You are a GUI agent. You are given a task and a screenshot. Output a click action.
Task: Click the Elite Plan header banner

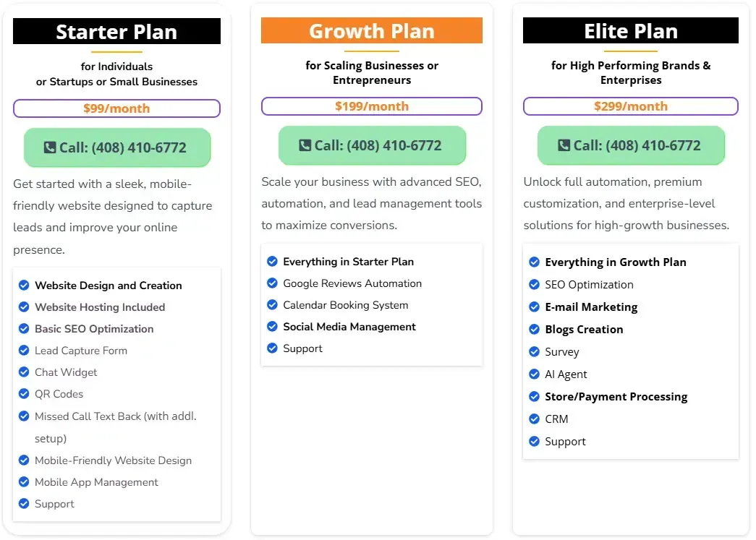tap(631, 30)
